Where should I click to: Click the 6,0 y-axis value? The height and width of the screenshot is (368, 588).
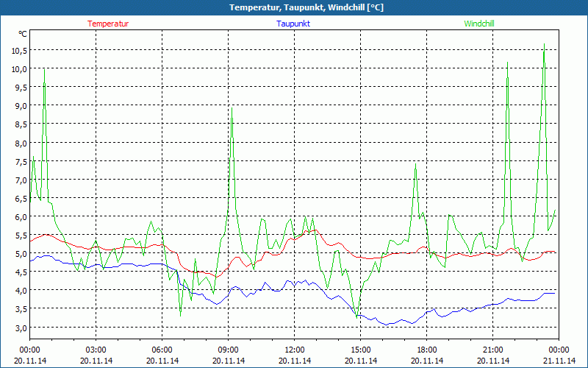[21, 216]
